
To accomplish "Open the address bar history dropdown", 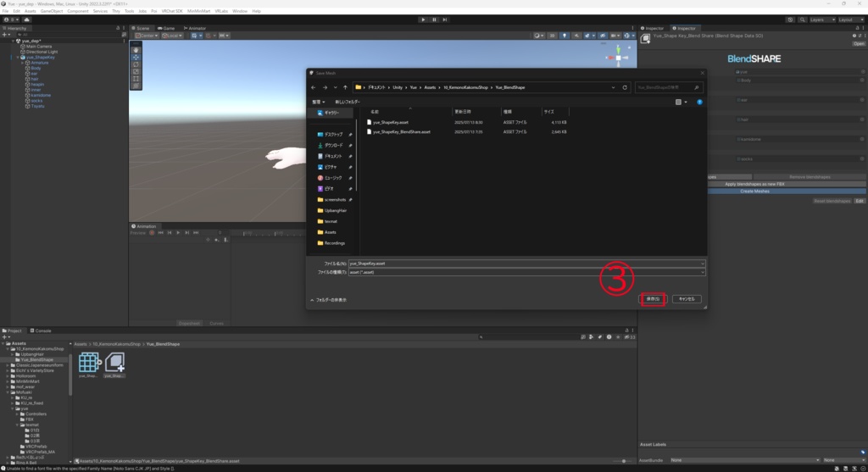I will pyautogui.click(x=614, y=87).
